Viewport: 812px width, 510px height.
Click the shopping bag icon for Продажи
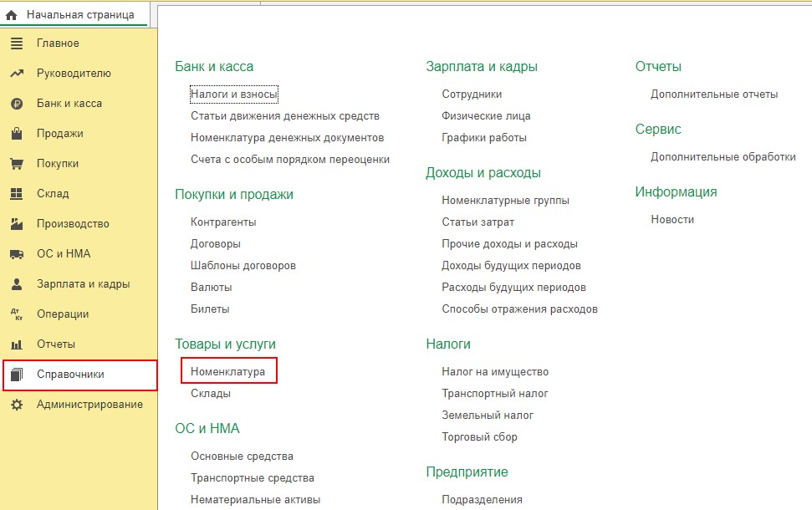tap(17, 134)
